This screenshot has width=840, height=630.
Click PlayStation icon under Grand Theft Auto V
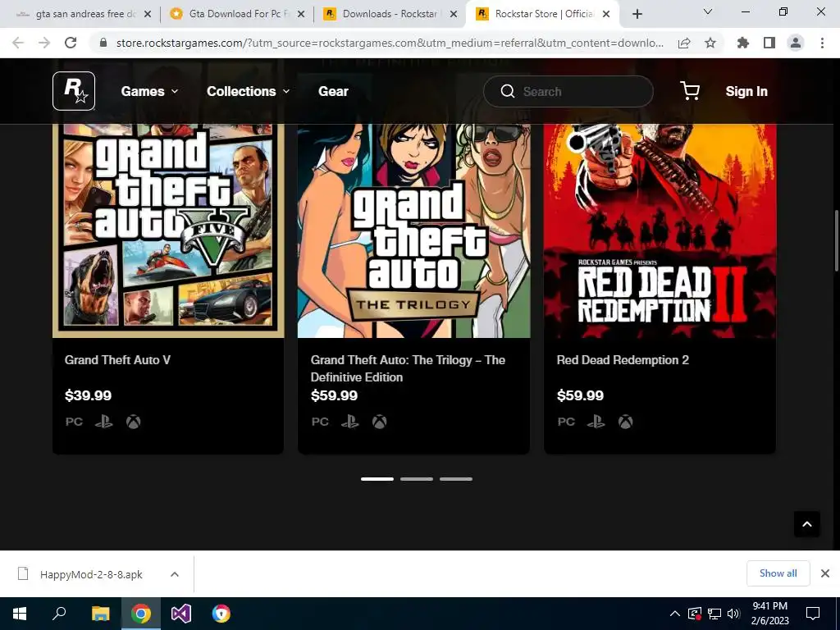[x=104, y=422]
